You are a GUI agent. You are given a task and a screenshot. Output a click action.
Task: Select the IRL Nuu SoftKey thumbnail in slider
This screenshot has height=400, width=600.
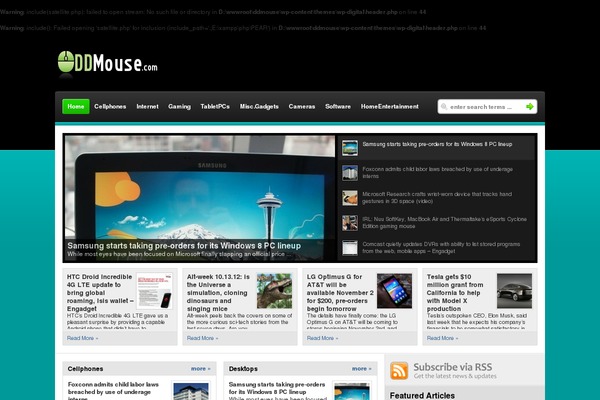(350, 223)
